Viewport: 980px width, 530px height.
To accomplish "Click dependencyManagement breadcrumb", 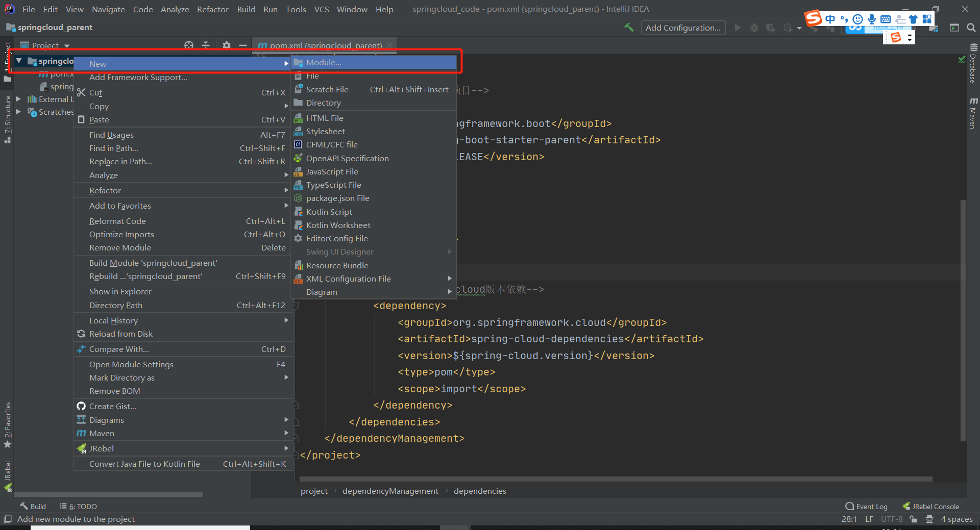I will click(390, 491).
